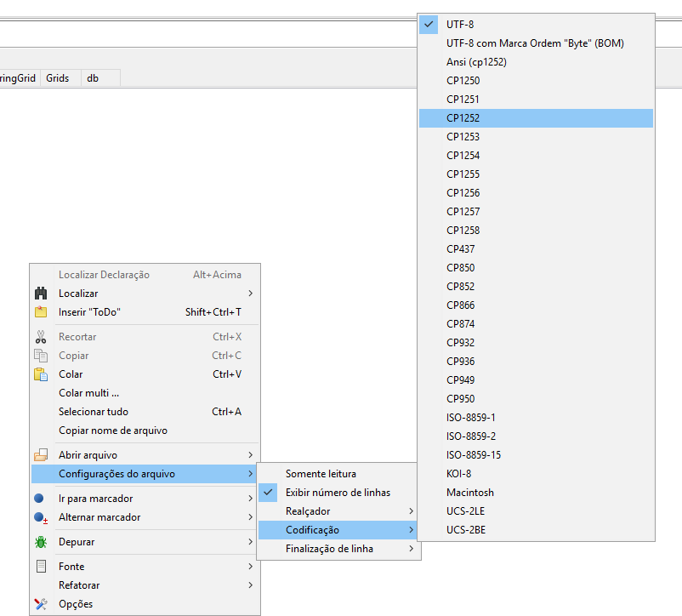Expand the Localizar submenu arrow

(x=251, y=294)
